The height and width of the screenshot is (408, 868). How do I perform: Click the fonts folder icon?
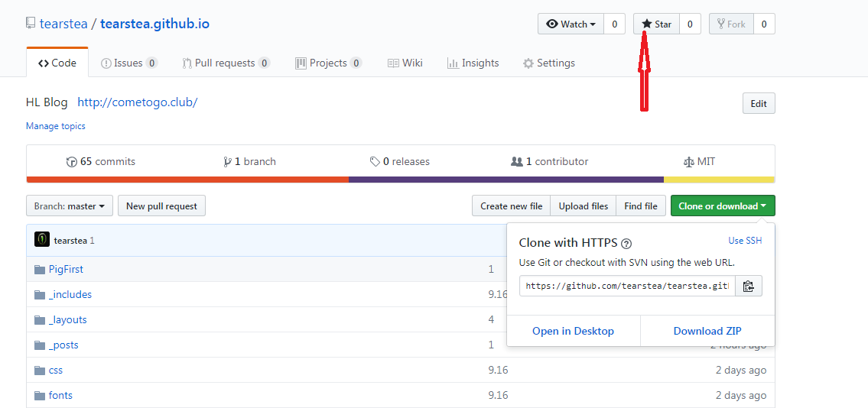pos(39,395)
